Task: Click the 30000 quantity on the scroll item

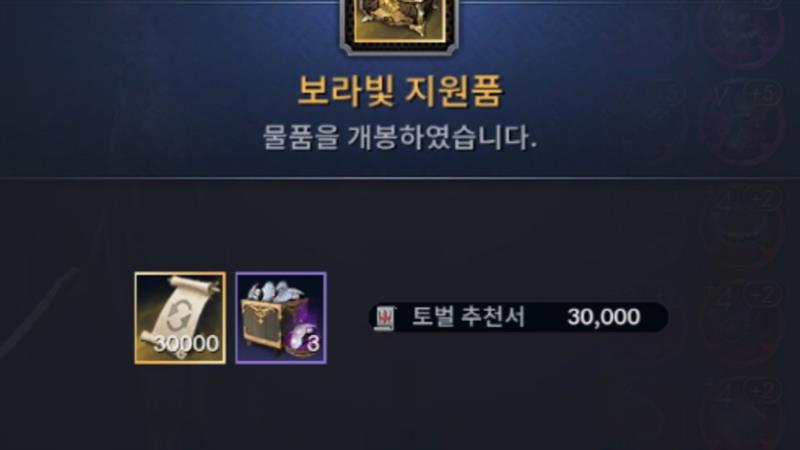Action: click(186, 343)
